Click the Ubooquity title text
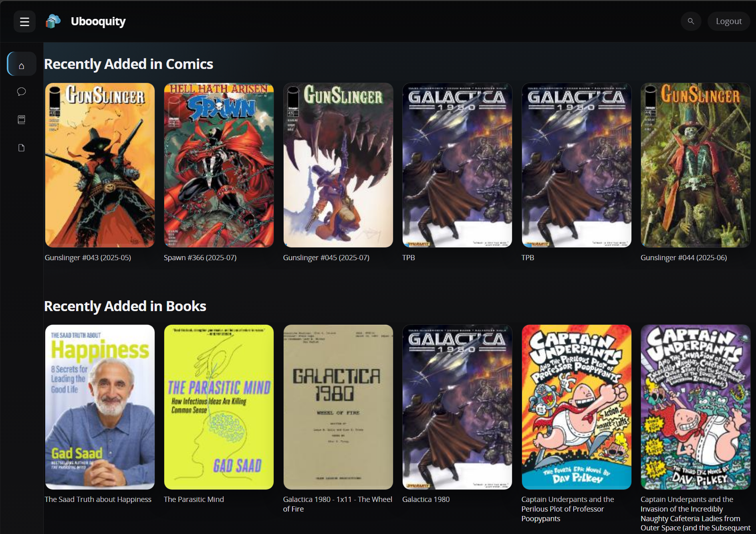The width and height of the screenshot is (756, 534). 98,21
